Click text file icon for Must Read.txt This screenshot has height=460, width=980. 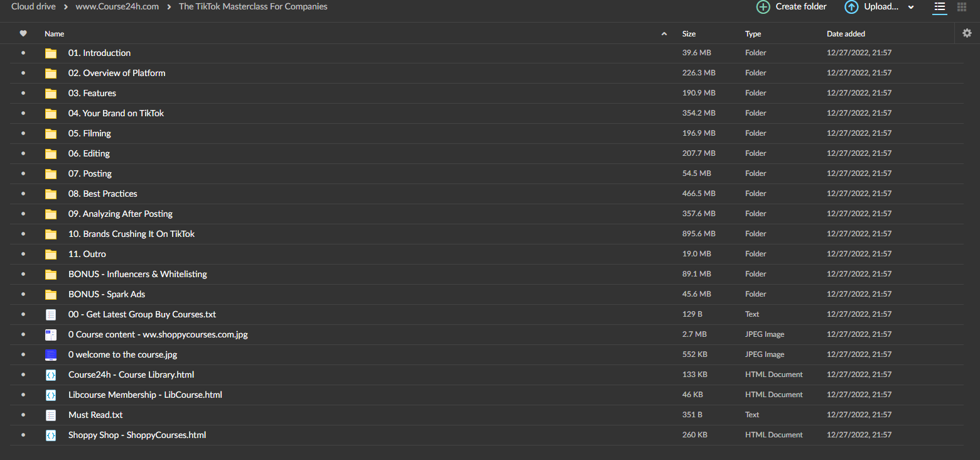[51, 415]
